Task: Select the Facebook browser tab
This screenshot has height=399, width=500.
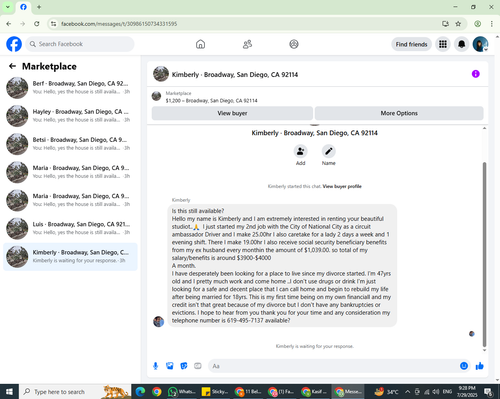Action: [23, 7]
